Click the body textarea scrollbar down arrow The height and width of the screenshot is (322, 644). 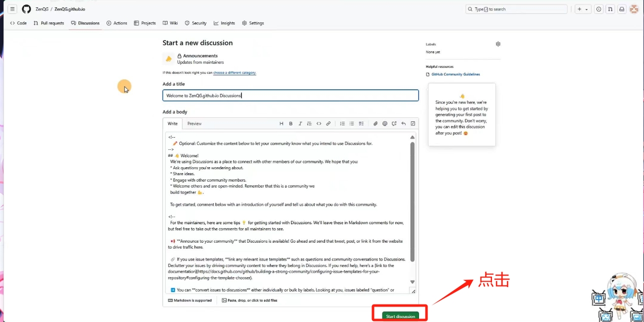point(412,282)
